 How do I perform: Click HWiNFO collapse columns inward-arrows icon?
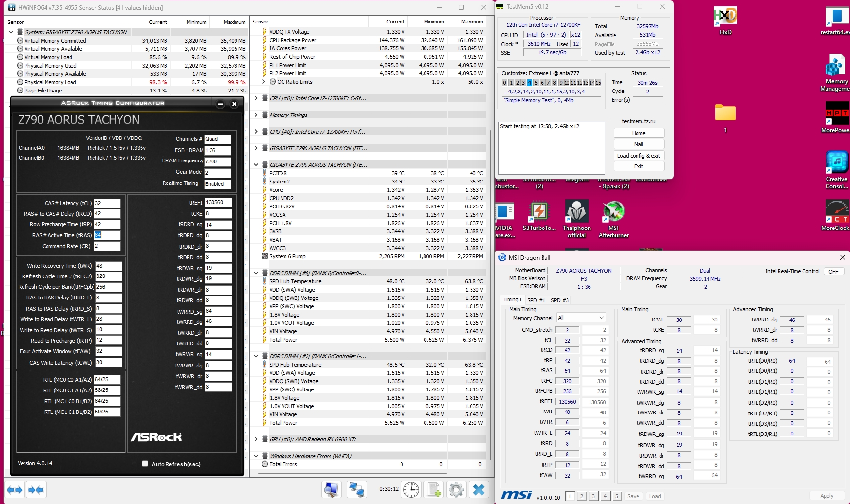click(36, 490)
